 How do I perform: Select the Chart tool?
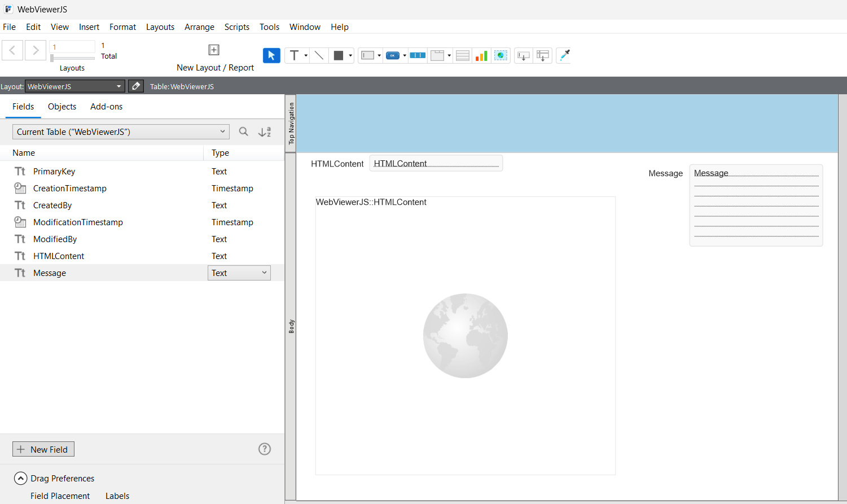[481, 55]
